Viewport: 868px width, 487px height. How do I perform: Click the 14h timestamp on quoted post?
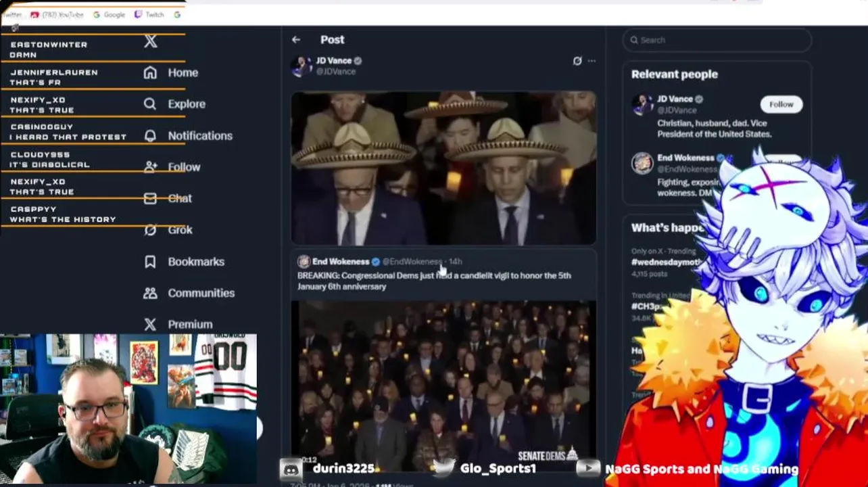(456, 261)
